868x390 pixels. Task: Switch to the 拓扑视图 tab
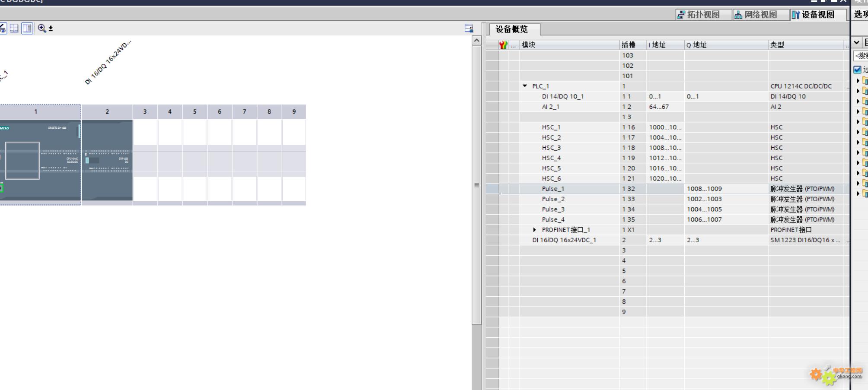(703, 15)
